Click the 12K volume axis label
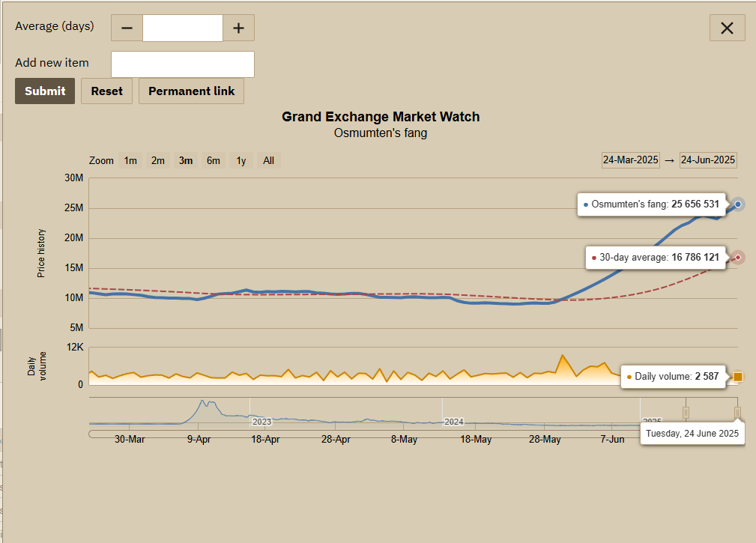 point(75,348)
